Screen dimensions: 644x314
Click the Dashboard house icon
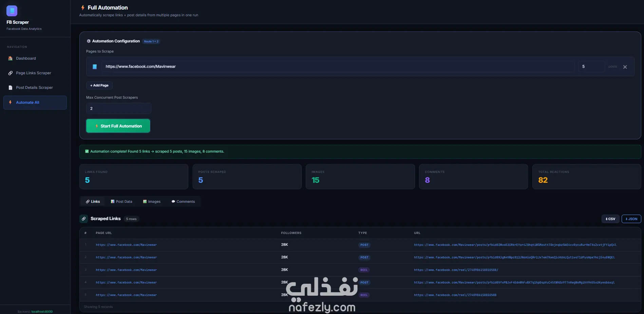click(11, 58)
